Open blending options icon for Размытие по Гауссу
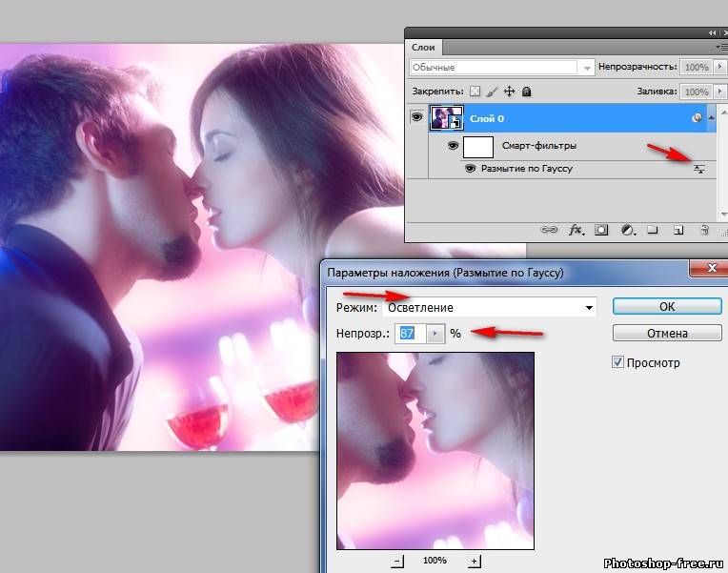The height and width of the screenshot is (573, 728). point(699,169)
